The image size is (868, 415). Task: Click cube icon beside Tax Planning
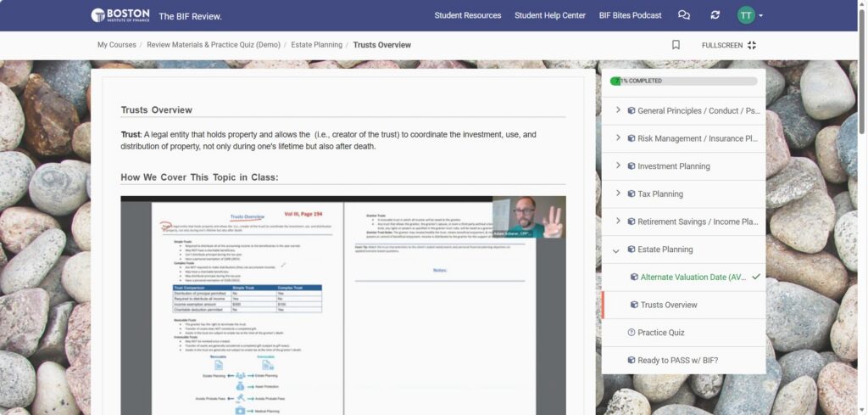click(x=631, y=193)
